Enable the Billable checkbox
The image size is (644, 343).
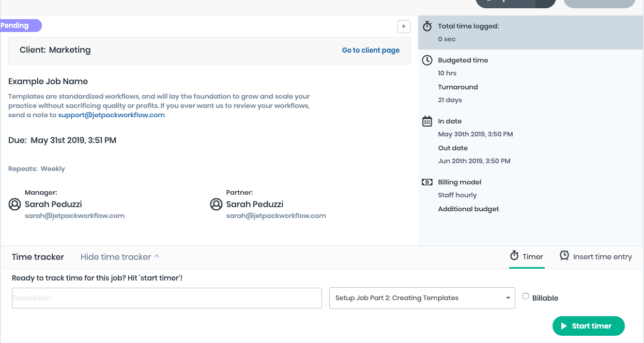pos(526,297)
